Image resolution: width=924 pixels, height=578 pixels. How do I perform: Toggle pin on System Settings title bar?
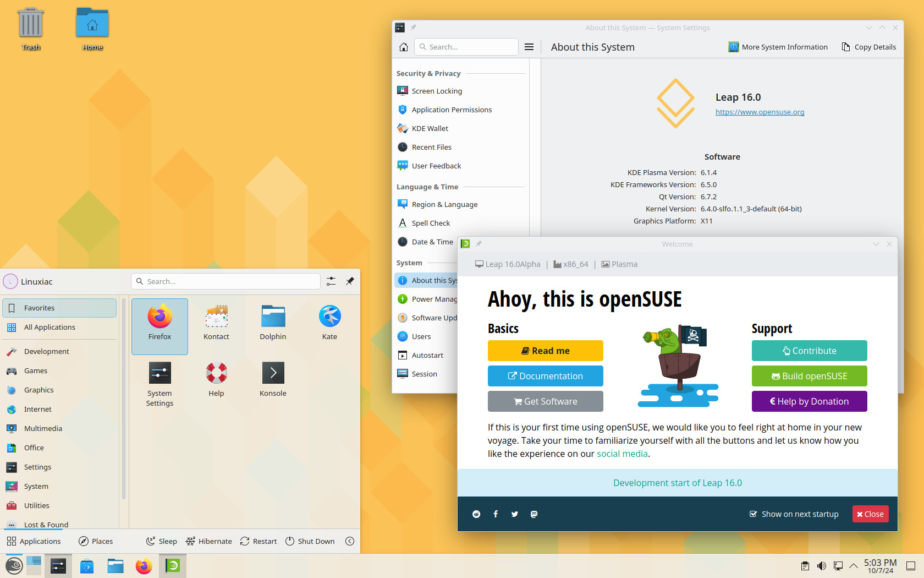(413, 28)
